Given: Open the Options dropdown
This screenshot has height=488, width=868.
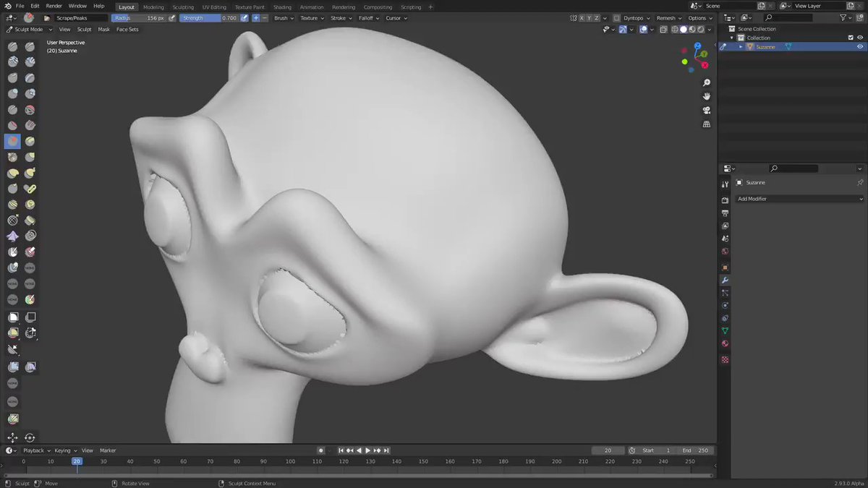Looking at the screenshot, I should pyautogui.click(x=699, y=18).
